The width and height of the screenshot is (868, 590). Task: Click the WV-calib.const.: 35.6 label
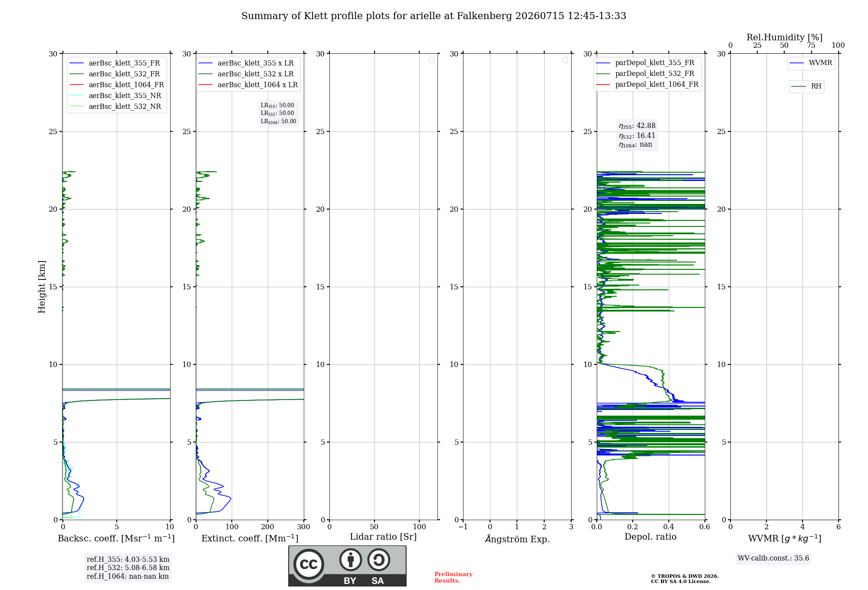tap(773, 558)
